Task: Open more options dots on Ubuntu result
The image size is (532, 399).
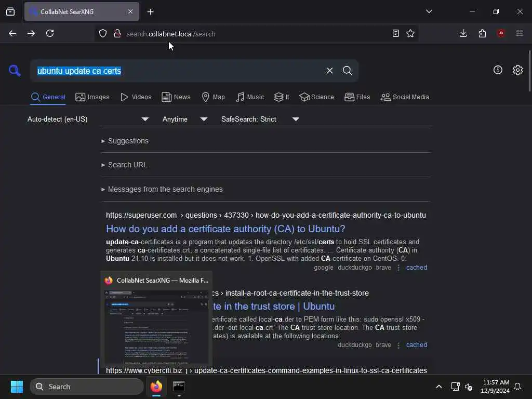Action: (x=398, y=345)
